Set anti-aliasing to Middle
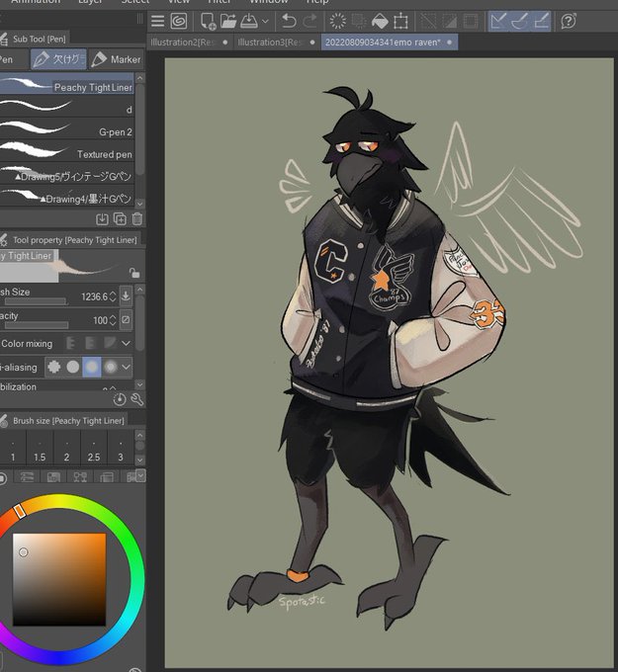 click(91, 367)
